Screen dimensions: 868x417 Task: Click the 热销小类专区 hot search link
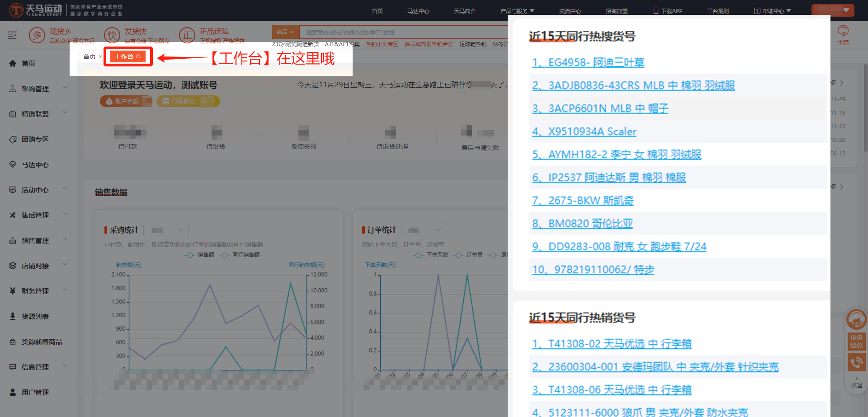(382, 44)
